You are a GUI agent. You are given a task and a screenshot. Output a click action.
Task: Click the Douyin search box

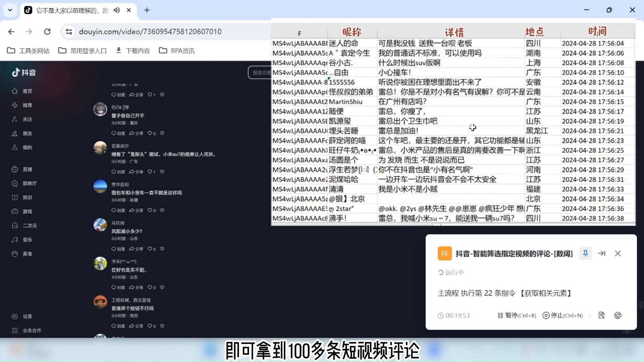point(260,72)
